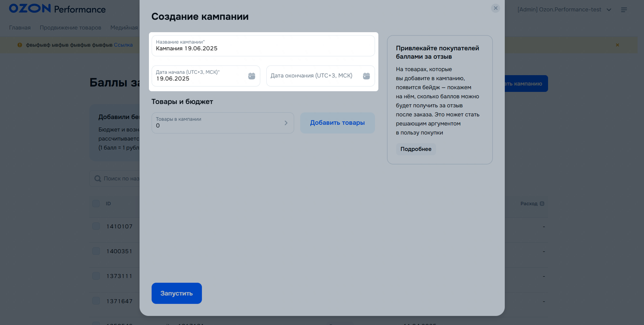Tick the checkbox next to campaign 1373111
Image resolution: width=644 pixels, height=325 pixels.
[x=96, y=276]
